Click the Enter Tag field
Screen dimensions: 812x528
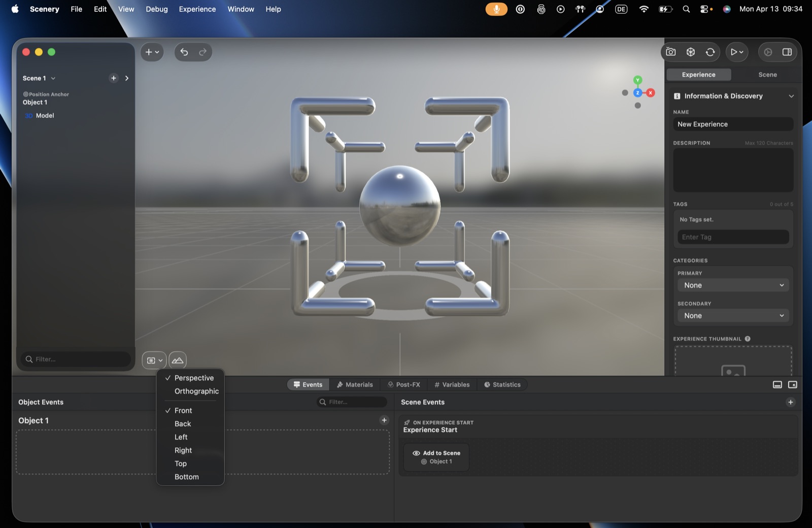tap(733, 237)
